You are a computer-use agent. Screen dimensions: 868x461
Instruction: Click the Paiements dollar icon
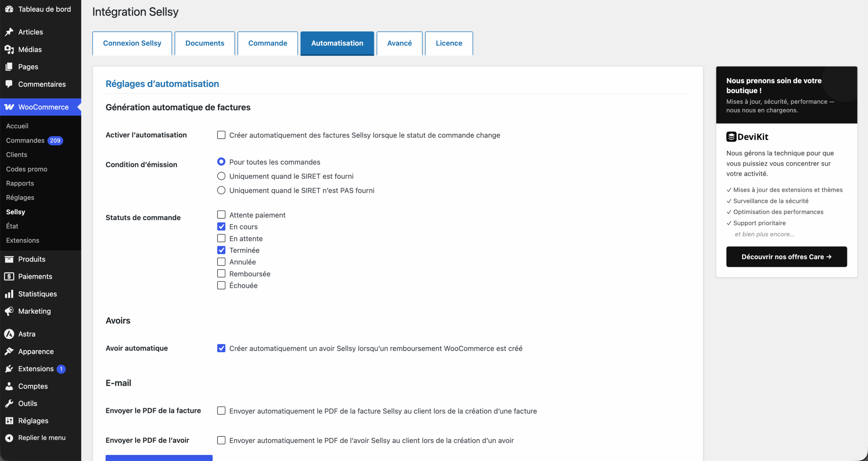pos(9,276)
